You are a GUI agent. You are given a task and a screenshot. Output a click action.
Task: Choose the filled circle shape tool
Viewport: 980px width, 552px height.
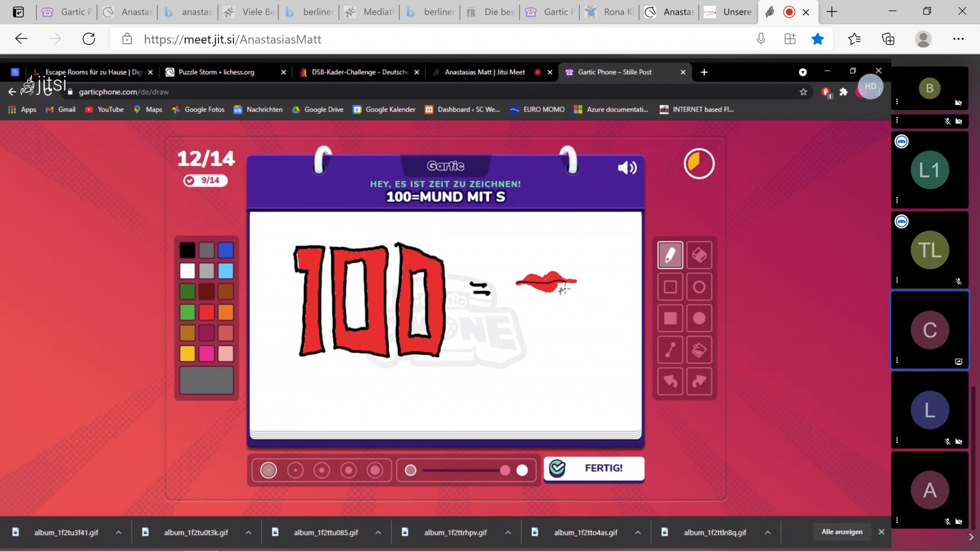[699, 318]
